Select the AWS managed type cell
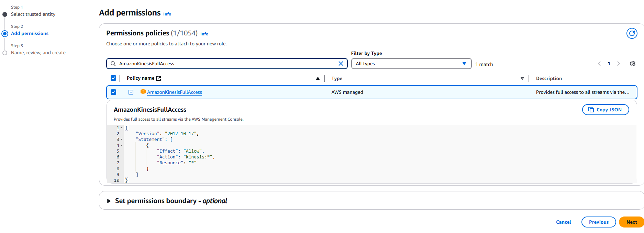This screenshot has height=233, width=644. 347,92
